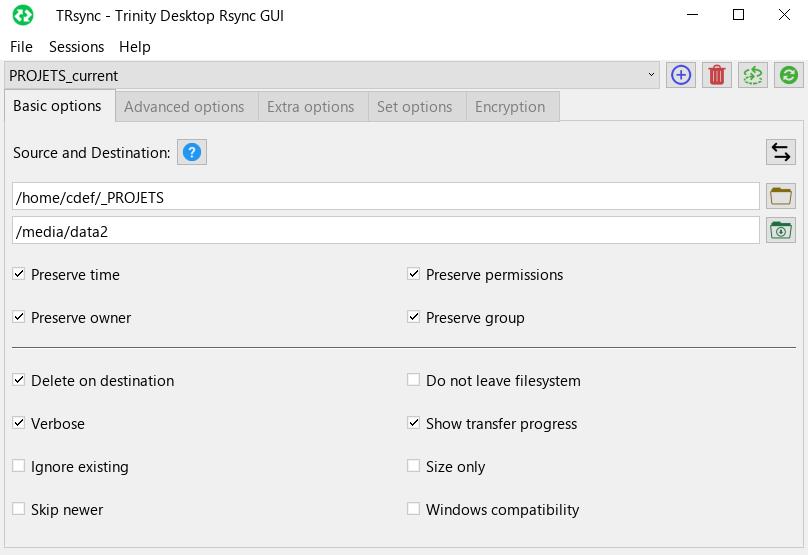Open the Help menu
The height and width of the screenshot is (555, 808).
click(134, 47)
